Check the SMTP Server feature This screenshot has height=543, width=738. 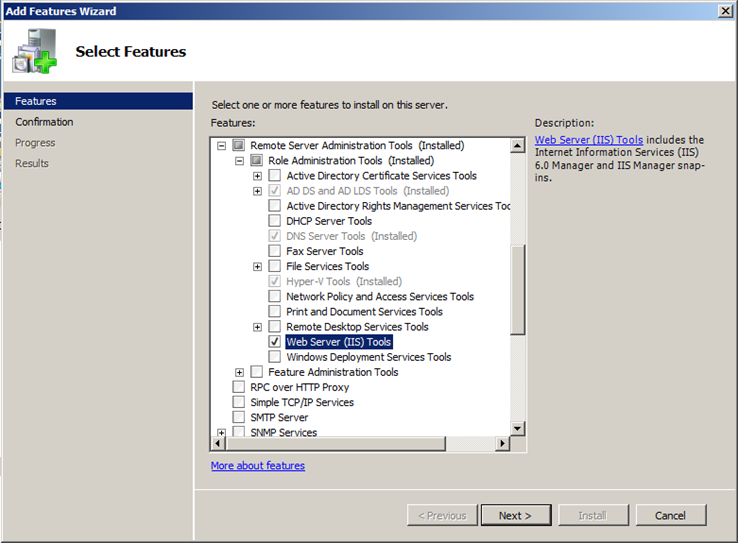pos(238,417)
